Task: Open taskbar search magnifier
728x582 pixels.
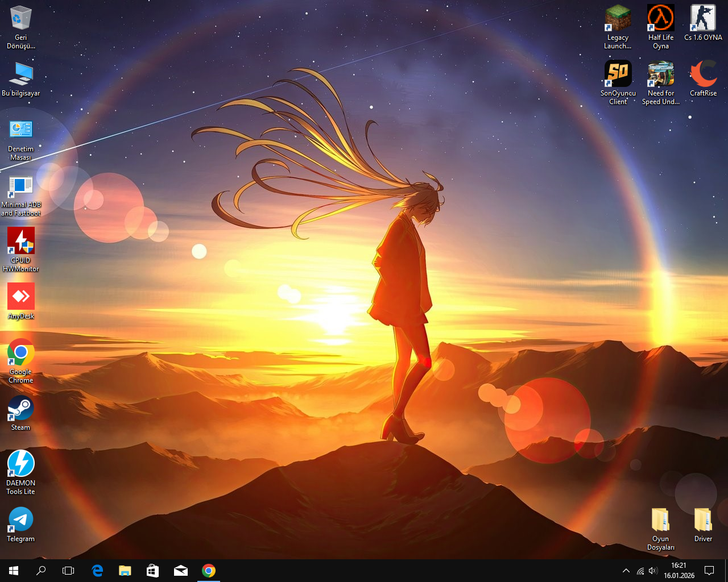Action: [41, 571]
